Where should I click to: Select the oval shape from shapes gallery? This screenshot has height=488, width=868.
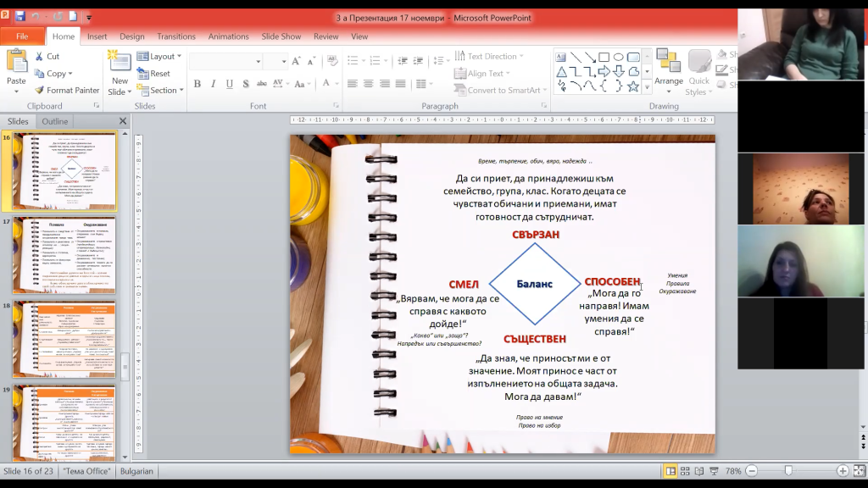pos(618,57)
